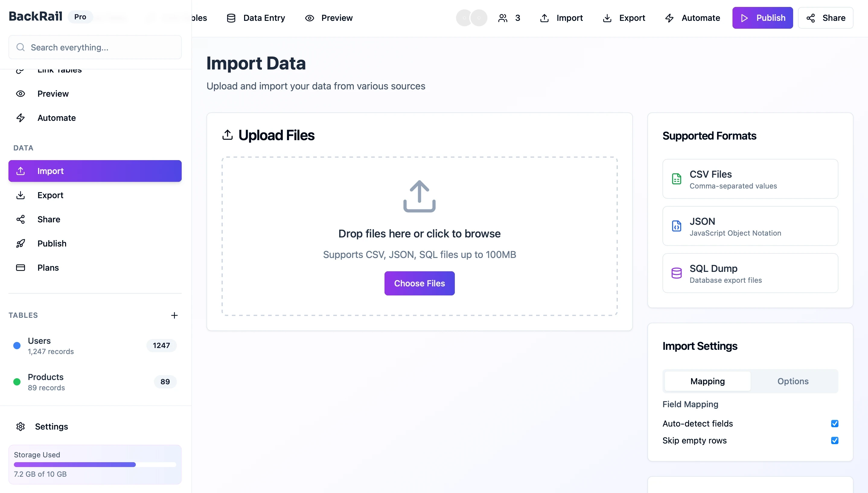Open the Products table row
The image size is (868, 493).
click(x=95, y=382)
